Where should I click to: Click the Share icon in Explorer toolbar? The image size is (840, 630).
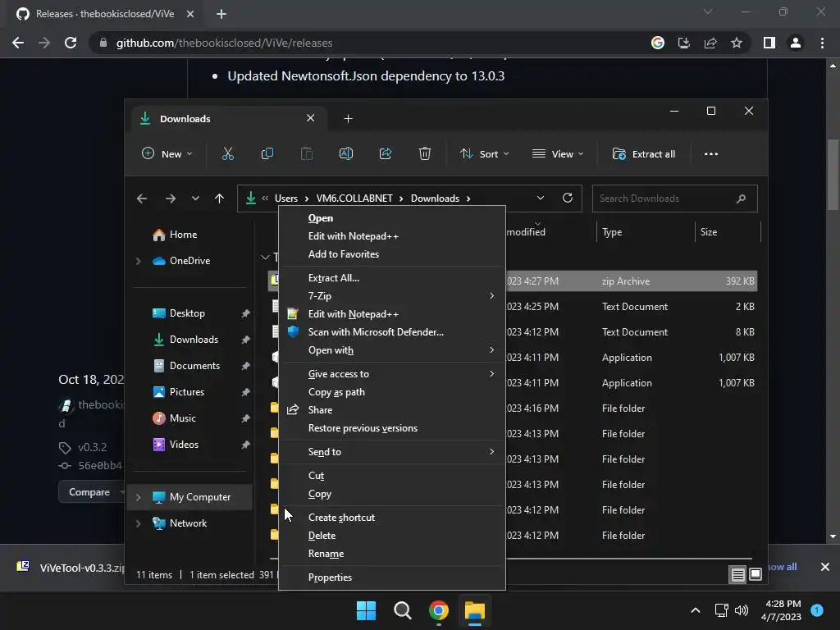(386, 154)
